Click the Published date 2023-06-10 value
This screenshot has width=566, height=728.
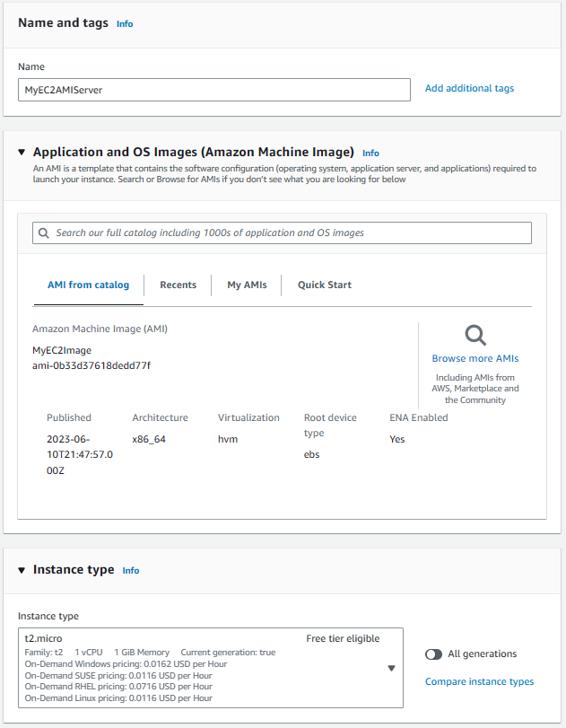pos(80,455)
